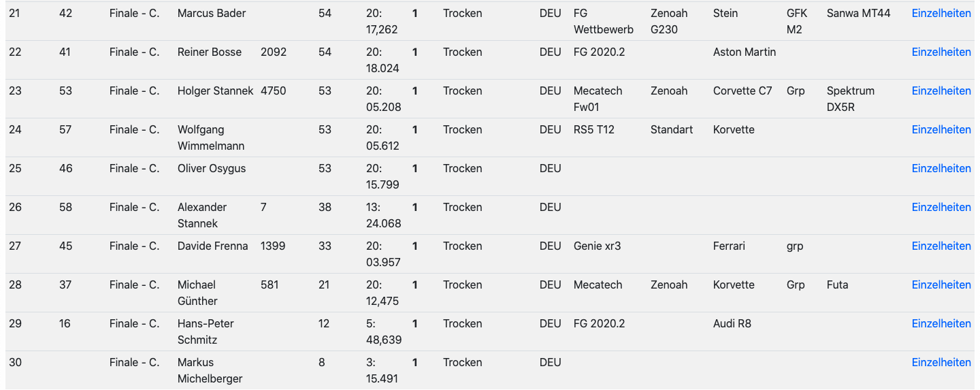This screenshot has height=390, width=980.
Task: View Einzelheiten for Wolfgang Wimmelmann
Action: [x=941, y=129]
